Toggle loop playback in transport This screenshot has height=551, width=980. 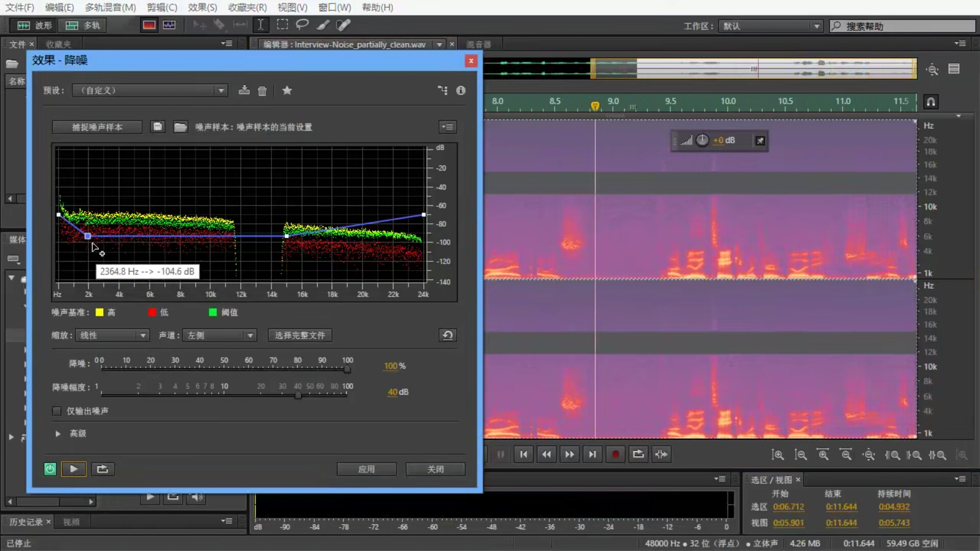click(638, 454)
